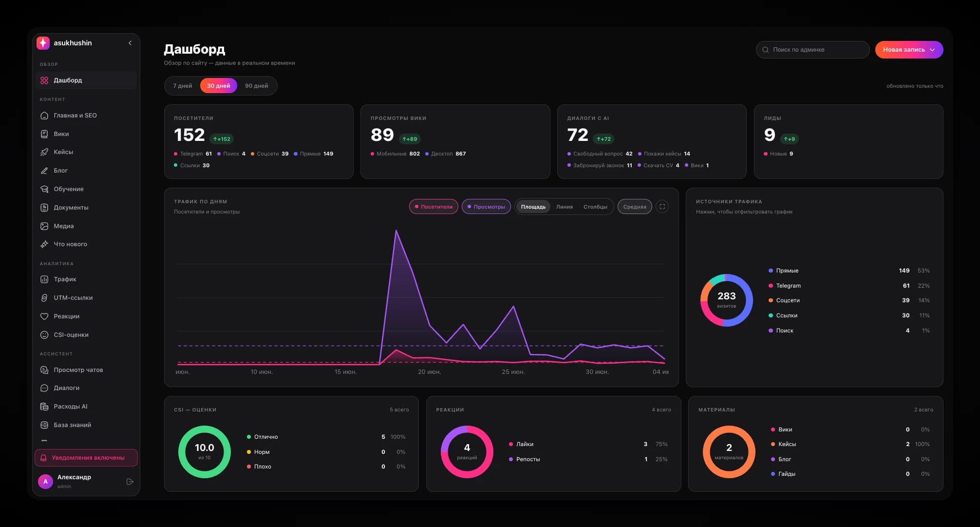Filter chart by Ссылки traffic source

[849, 315]
